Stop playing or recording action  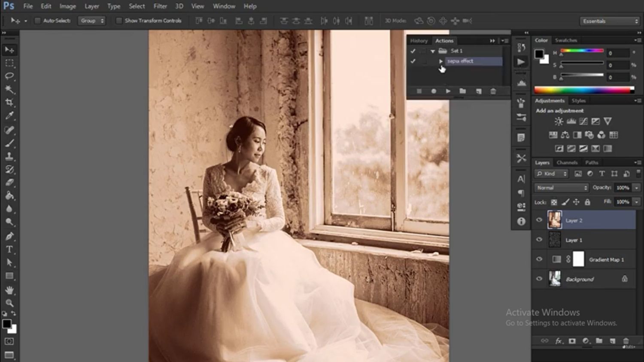coord(419,91)
